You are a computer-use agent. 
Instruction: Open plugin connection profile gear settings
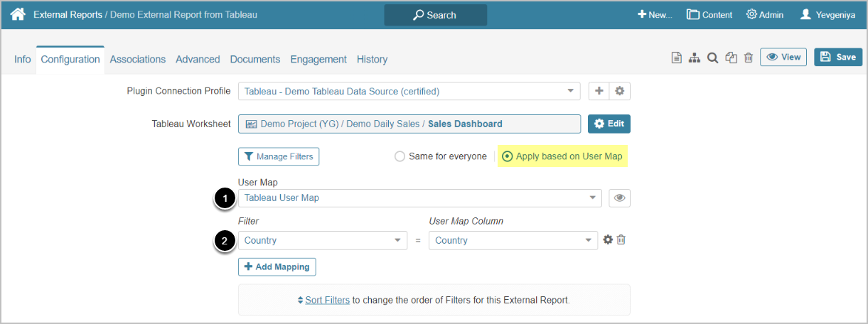(620, 91)
